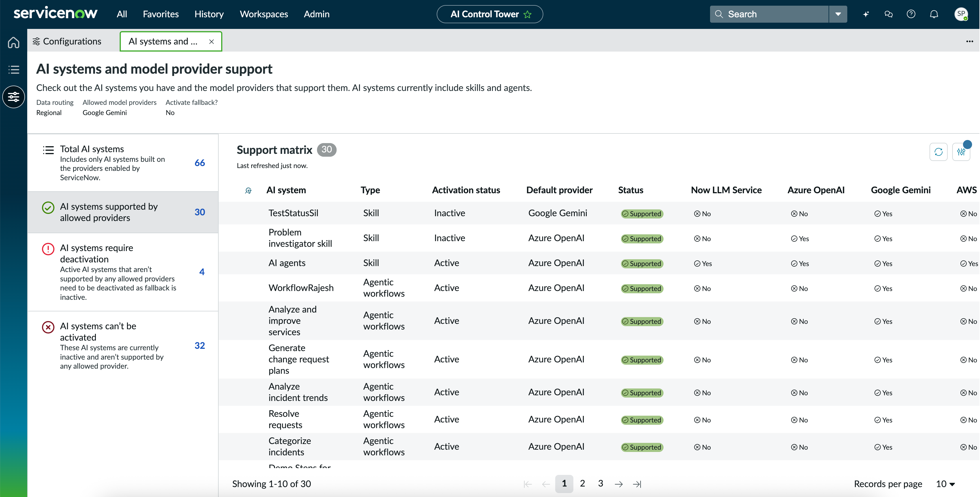Open the home icon in sidebar

(x=14, y=42)
